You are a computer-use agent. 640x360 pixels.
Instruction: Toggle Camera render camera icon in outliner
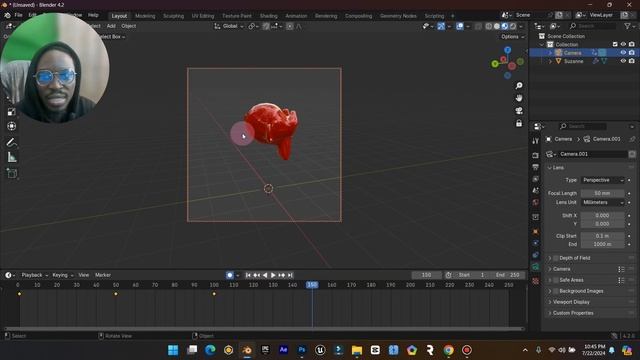coord(632,53)
